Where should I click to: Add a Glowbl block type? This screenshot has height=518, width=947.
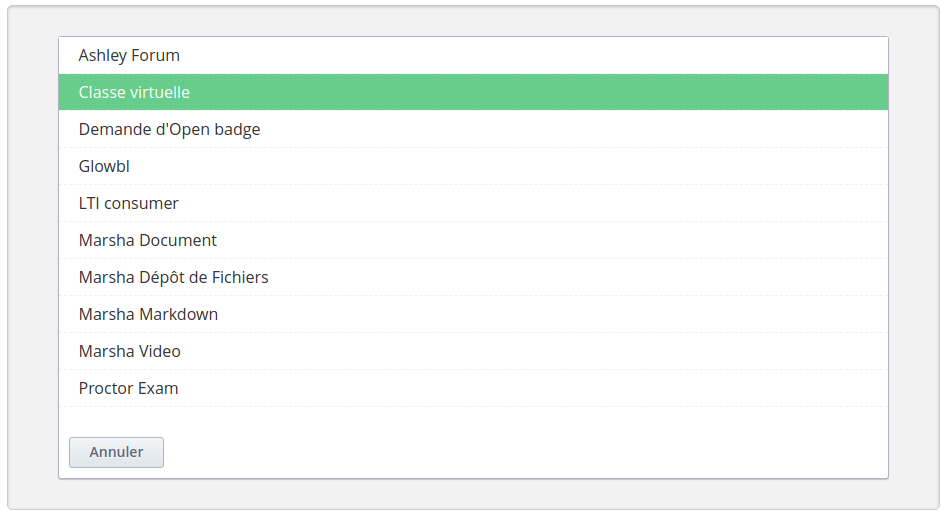pos(104,166)
